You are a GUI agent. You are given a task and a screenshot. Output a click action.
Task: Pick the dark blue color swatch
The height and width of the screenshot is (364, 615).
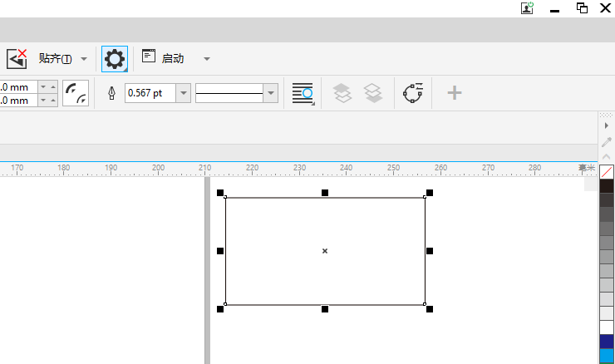[x=607, y=342]
